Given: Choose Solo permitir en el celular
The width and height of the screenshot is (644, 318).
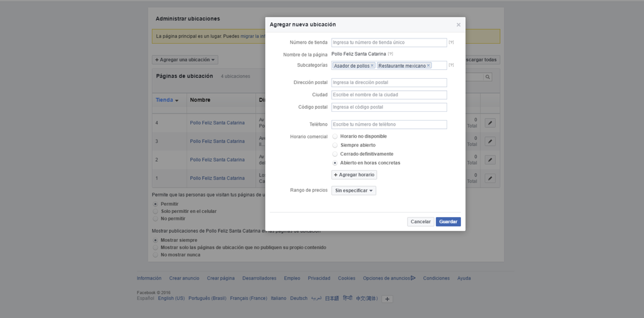Looking at the screenshot, I should (155, 212).
